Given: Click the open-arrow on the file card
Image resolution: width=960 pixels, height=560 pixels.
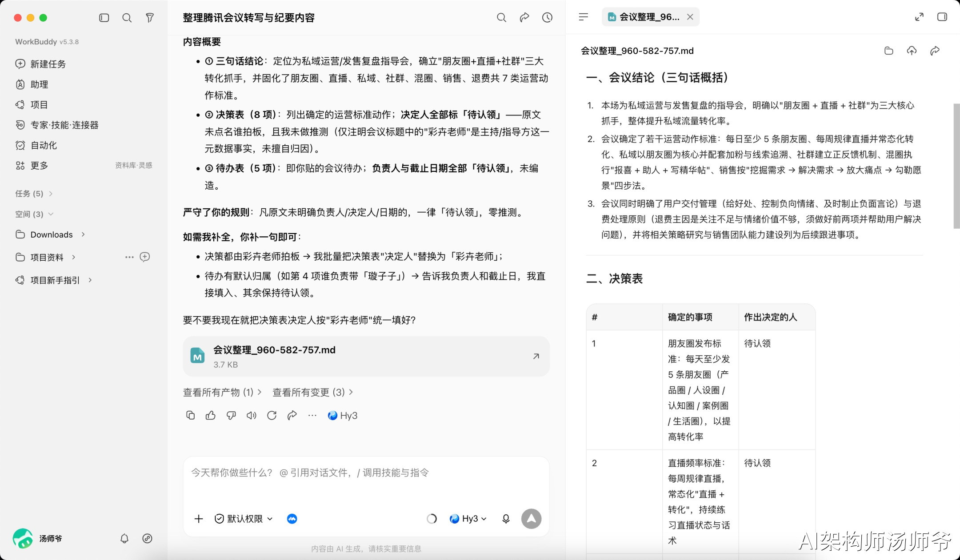Looking at the screenshot, I should point(536,356).
